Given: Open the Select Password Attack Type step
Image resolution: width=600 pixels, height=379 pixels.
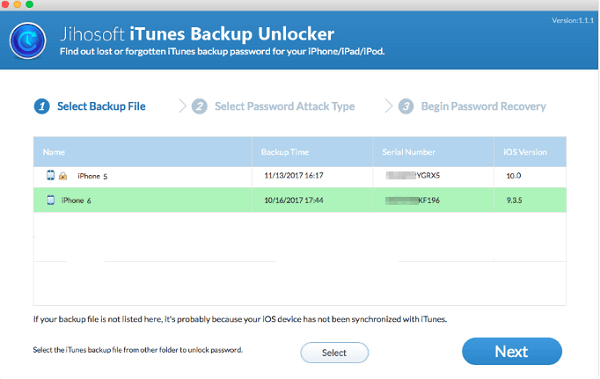Looking at the screenshot, I should click(285, 106).
